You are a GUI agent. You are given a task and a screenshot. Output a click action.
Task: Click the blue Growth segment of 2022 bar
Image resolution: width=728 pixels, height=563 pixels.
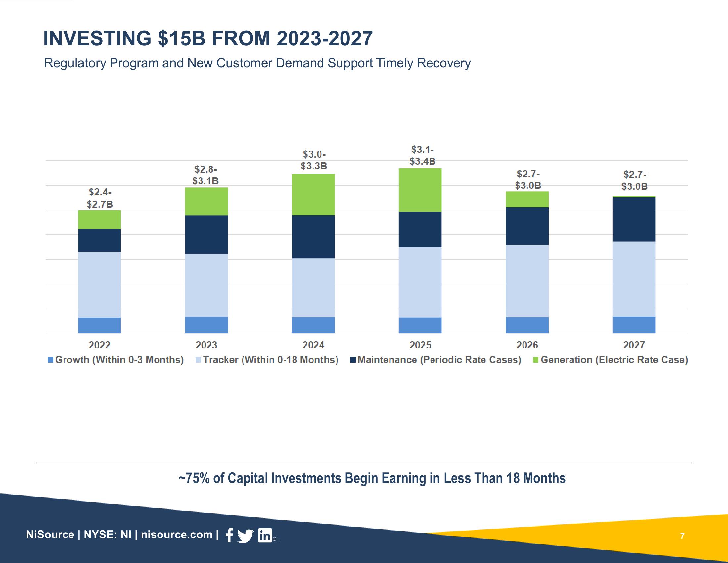pyautogui.click(x=99, y=325)
